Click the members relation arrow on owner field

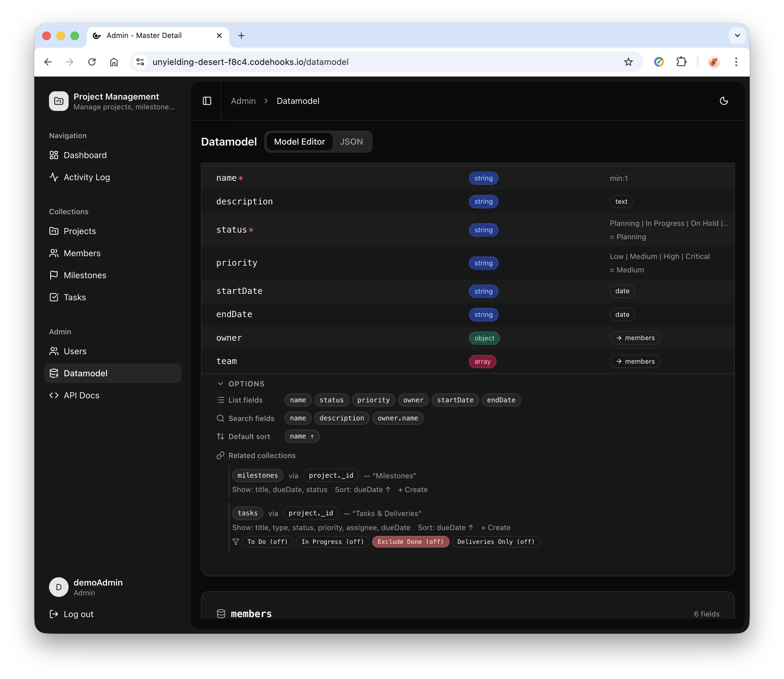(635, 338)
